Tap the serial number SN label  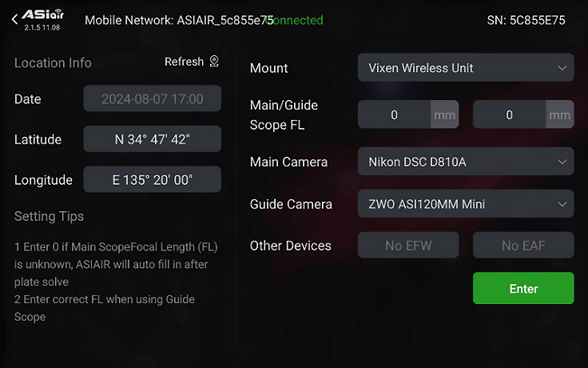(526, 20)
